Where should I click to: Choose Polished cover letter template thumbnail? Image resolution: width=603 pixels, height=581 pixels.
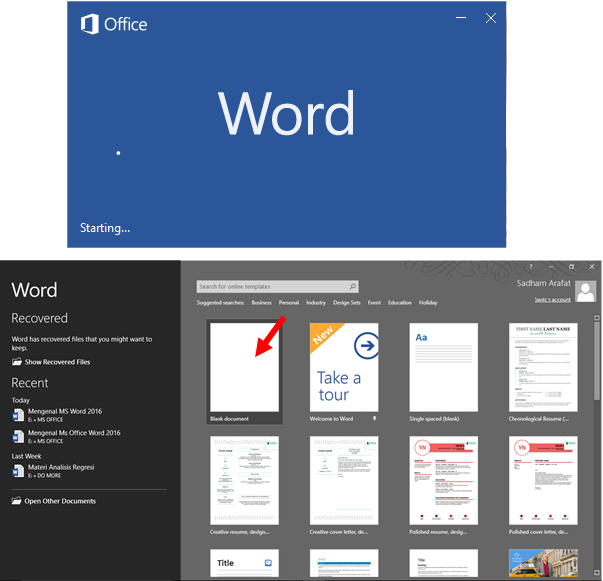point(543,480)
